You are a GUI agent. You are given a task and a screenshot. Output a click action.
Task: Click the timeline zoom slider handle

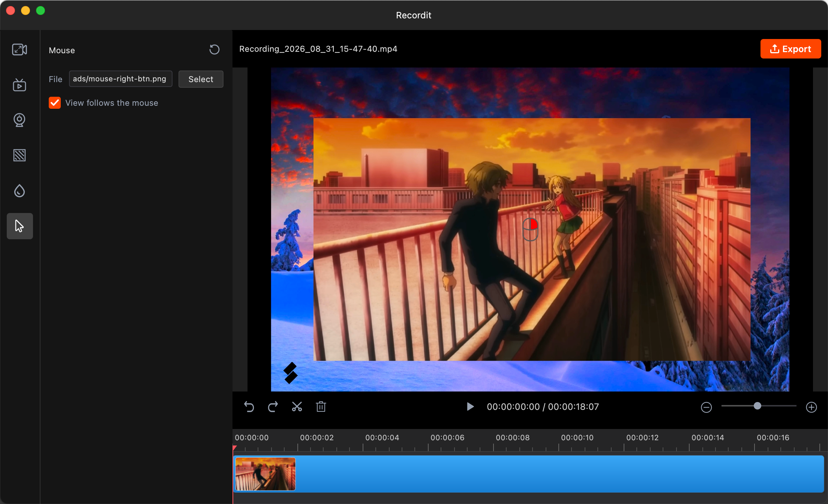[x=757, y=406]
